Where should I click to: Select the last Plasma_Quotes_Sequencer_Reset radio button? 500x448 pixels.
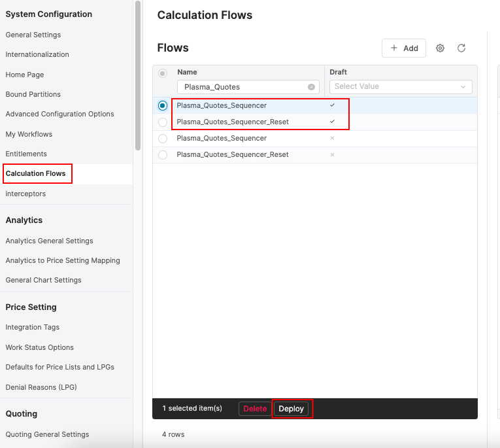(x=163, y=155)
